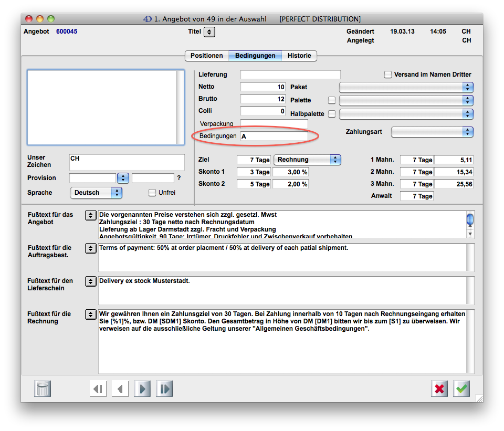The width and height of the screenshot is (504, 431).
Task: Expand the Sprache dropdown showing Deutsch
Action: click(x=96, y=193)
